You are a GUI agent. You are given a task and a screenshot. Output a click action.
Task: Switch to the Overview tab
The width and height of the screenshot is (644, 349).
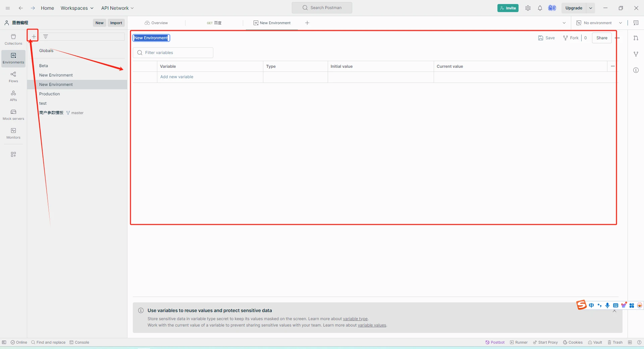point(156,23)
